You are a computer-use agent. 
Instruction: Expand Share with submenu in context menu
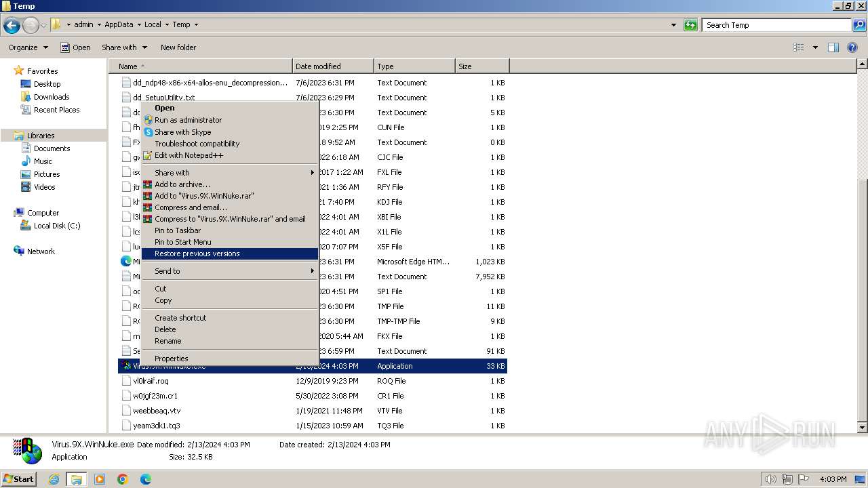[x=229, y=173]
